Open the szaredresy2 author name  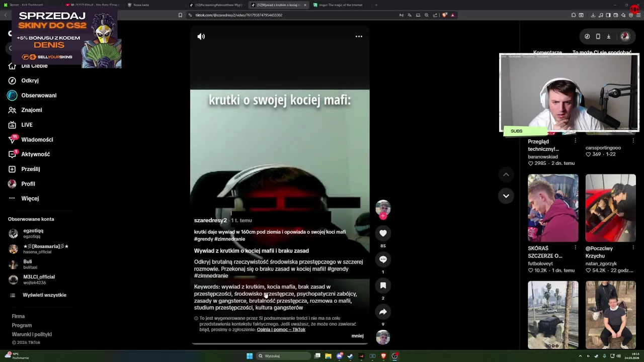click(210, 220)
